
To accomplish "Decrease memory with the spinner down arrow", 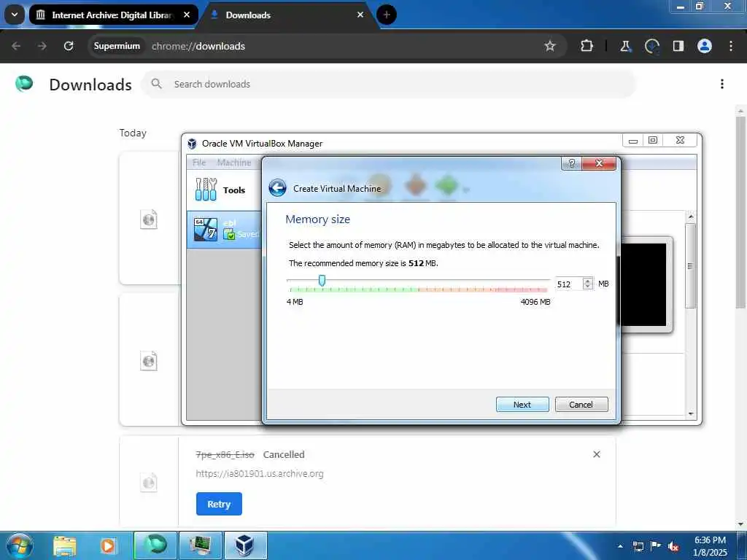I will tap(588, 287).
